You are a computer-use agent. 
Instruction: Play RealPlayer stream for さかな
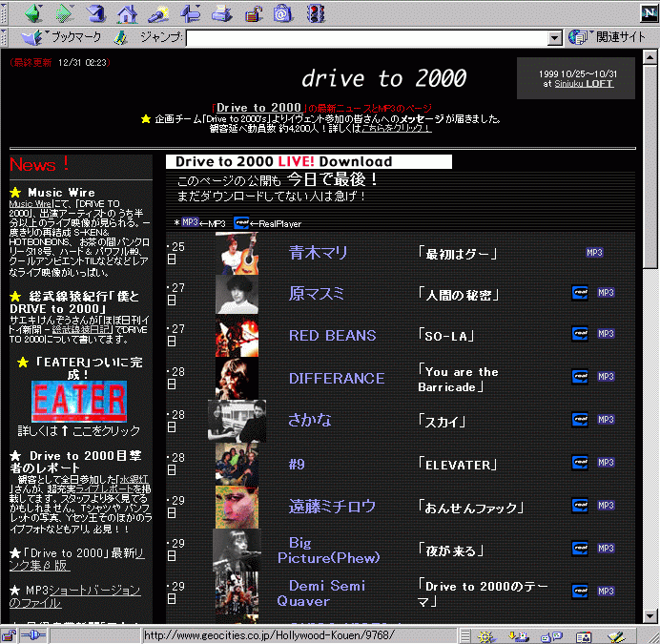580,420
